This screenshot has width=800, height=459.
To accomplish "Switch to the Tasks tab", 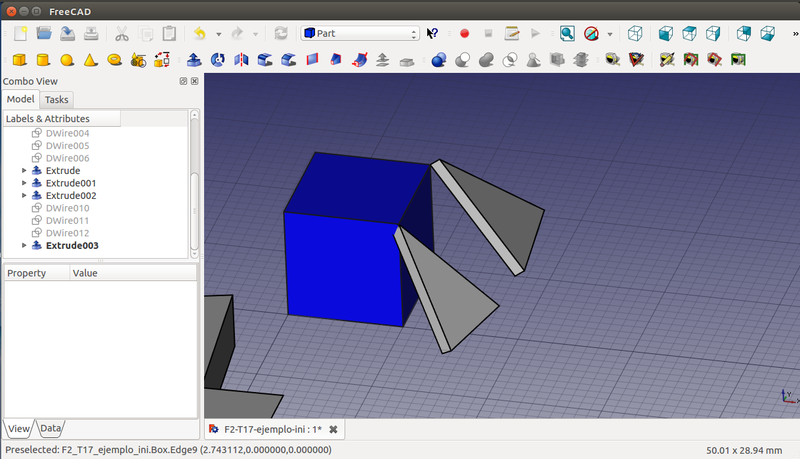I will coord(57,100).
